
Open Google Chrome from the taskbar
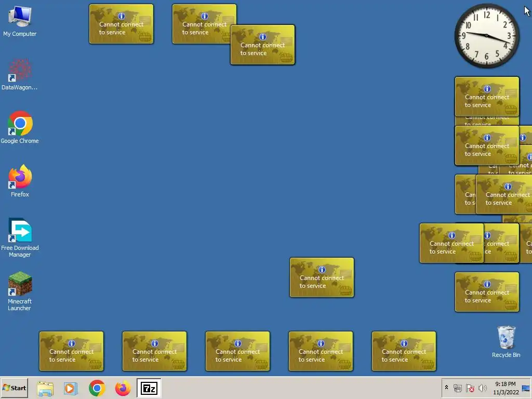(97, 388)
